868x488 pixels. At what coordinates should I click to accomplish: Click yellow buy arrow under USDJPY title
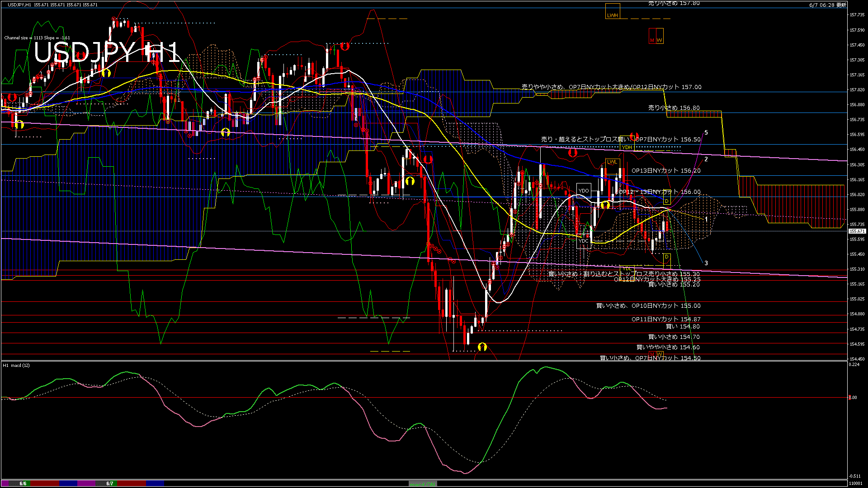tap(106, 73)
